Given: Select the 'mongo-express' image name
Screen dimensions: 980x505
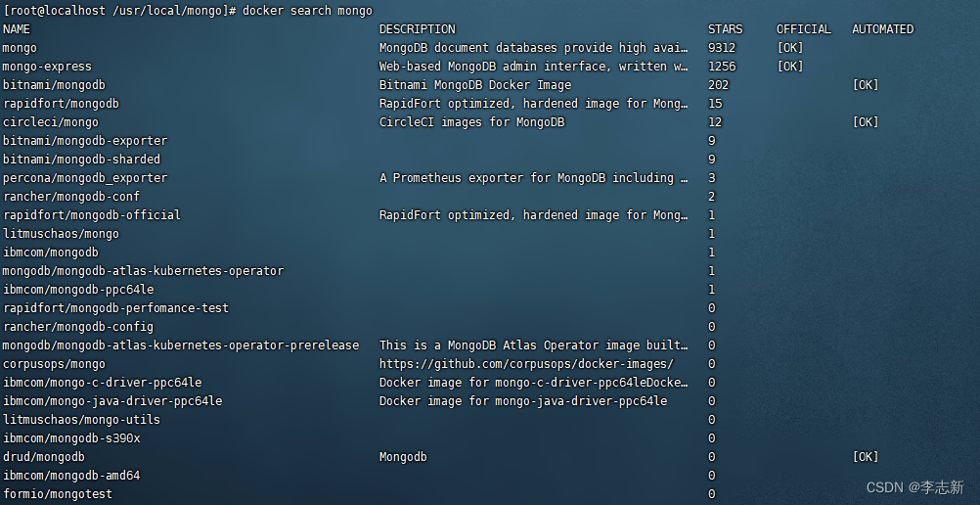Looking at the screenshot, I should pos(47,67).
